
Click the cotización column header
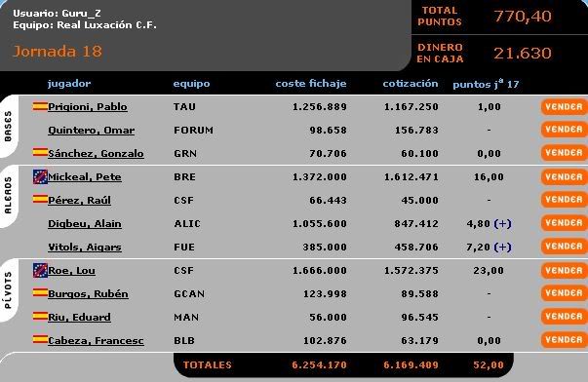(411, 83)
